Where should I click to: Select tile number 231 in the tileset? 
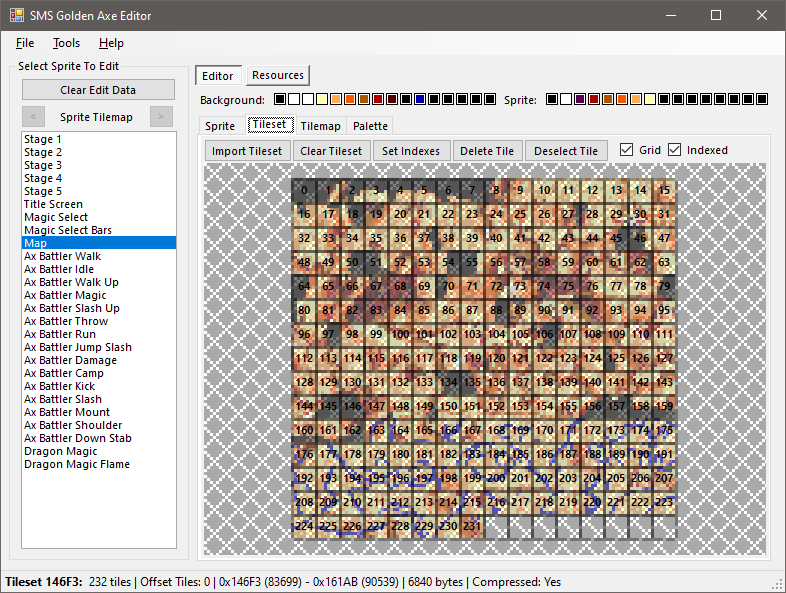472,526
